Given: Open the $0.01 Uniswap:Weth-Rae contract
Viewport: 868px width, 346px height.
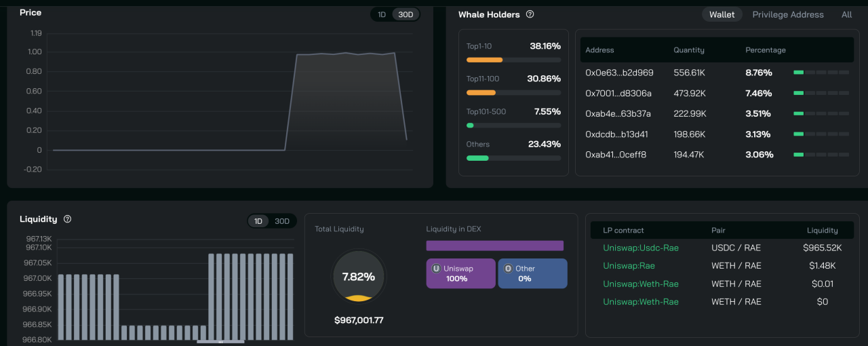Looking at the screenshot, I should click(x=641, y=284).
